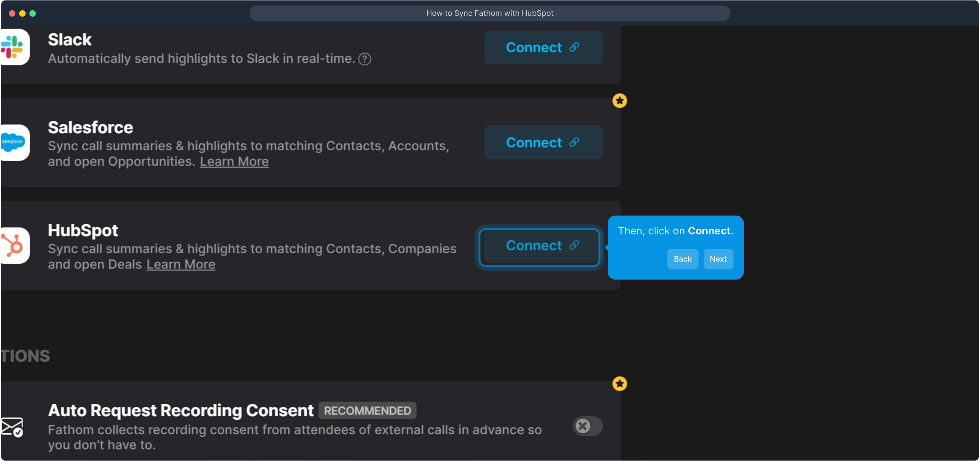Click the title bar 'How to Sync Fathom with HubSpot'

[490, 13]
